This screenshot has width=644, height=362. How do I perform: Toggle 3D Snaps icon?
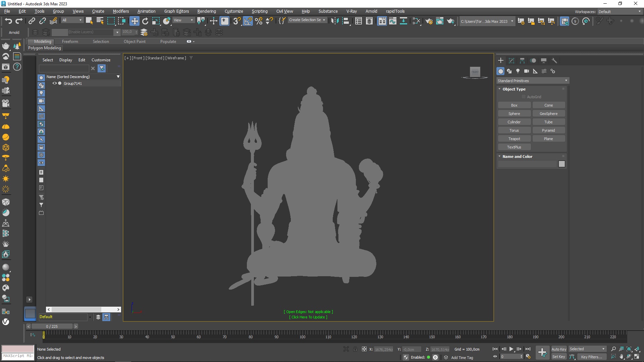point(237,21)
